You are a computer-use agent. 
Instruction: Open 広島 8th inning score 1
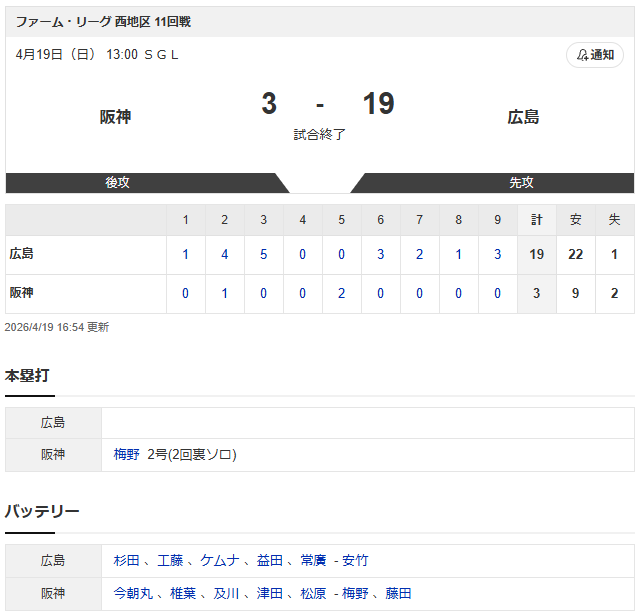point(458,254)
